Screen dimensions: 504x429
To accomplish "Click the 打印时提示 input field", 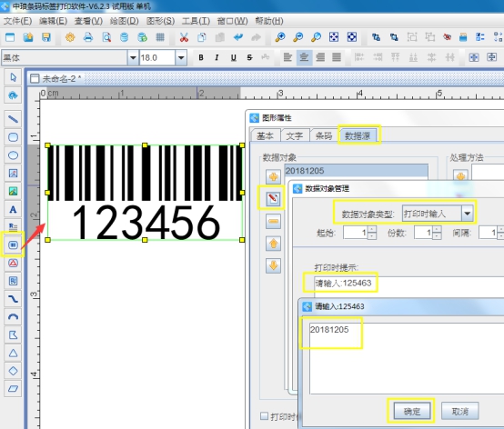I will [408, 284].
